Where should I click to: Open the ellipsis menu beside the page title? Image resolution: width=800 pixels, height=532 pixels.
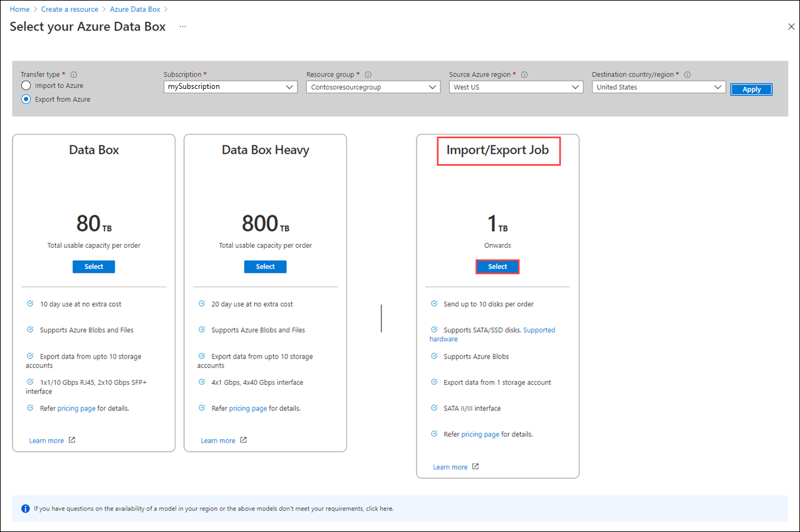(182, 27)
